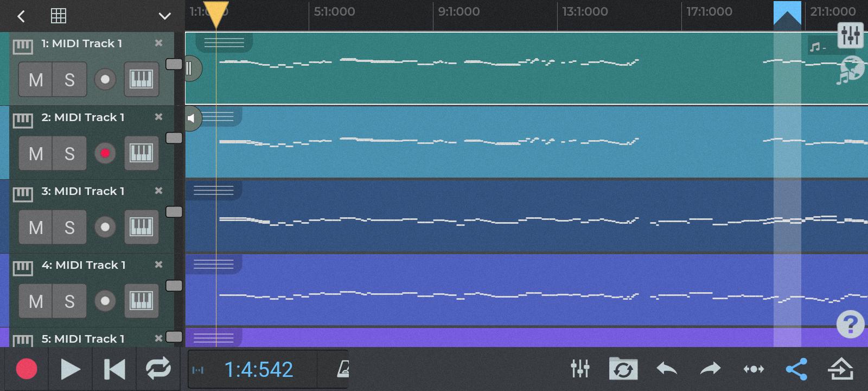Open keyboard for track 1

tap(141, 79)
